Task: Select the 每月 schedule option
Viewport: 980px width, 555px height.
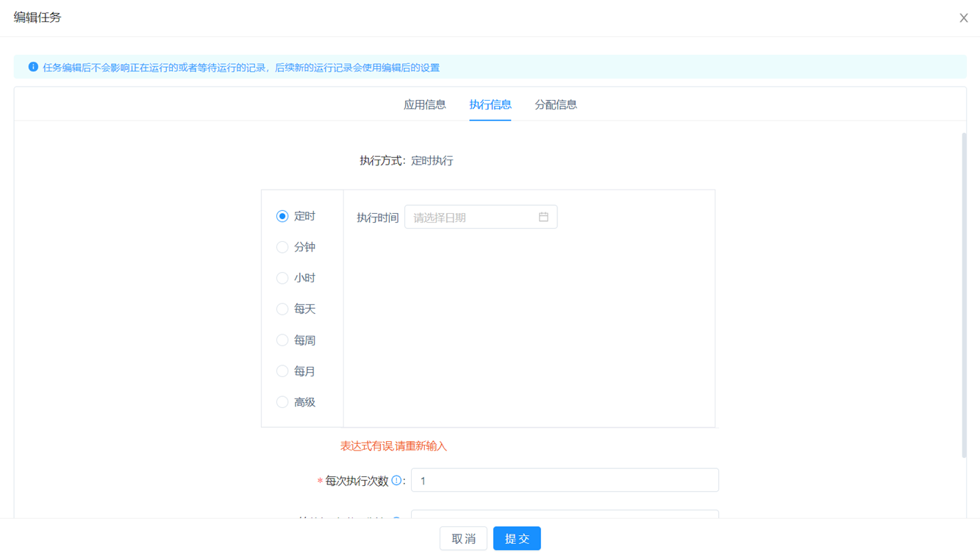Action: point(282,371)
